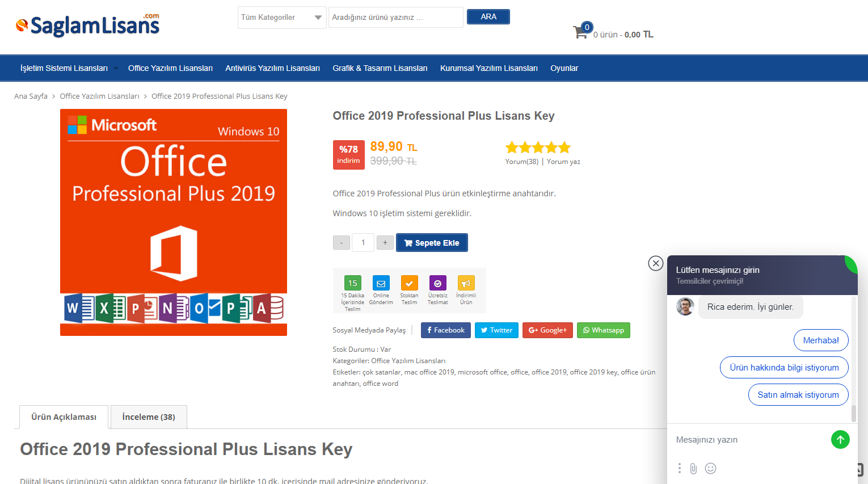Share the product via Whatsapp

point(604,330)
